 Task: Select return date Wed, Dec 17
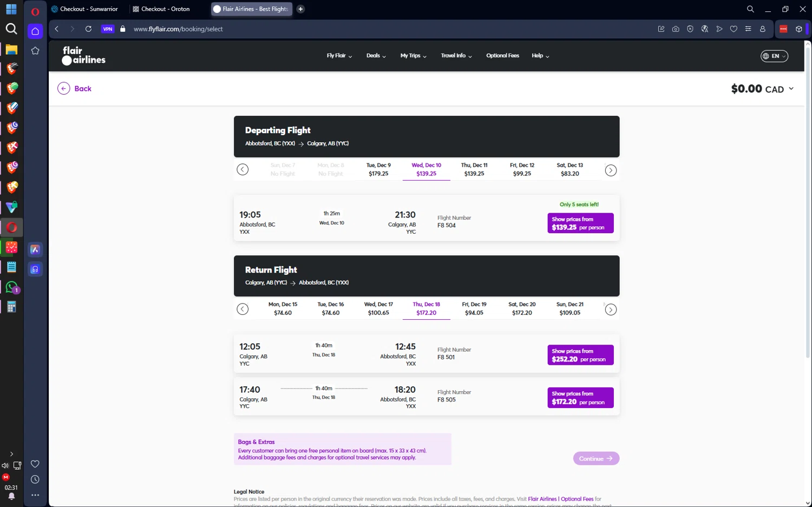(x=378, y=308)
